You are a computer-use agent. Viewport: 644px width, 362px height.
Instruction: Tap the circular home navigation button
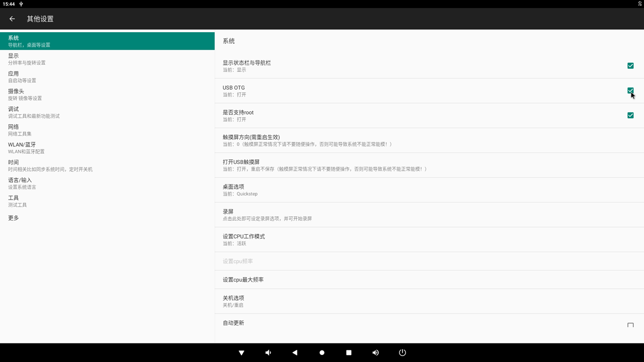322,352
